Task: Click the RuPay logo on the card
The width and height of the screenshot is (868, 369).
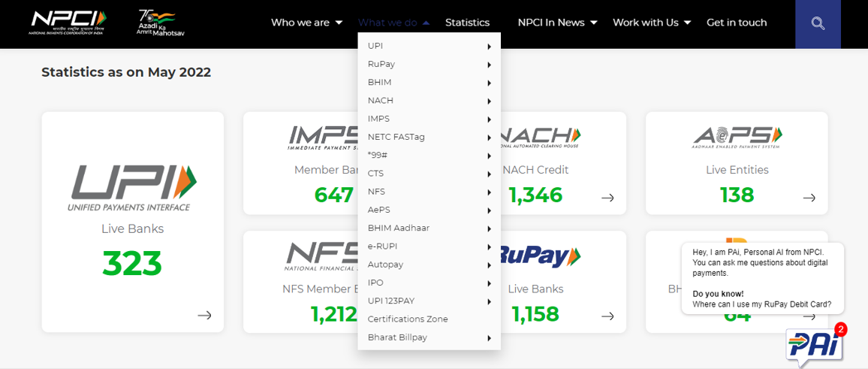Action: click(540, 257)
